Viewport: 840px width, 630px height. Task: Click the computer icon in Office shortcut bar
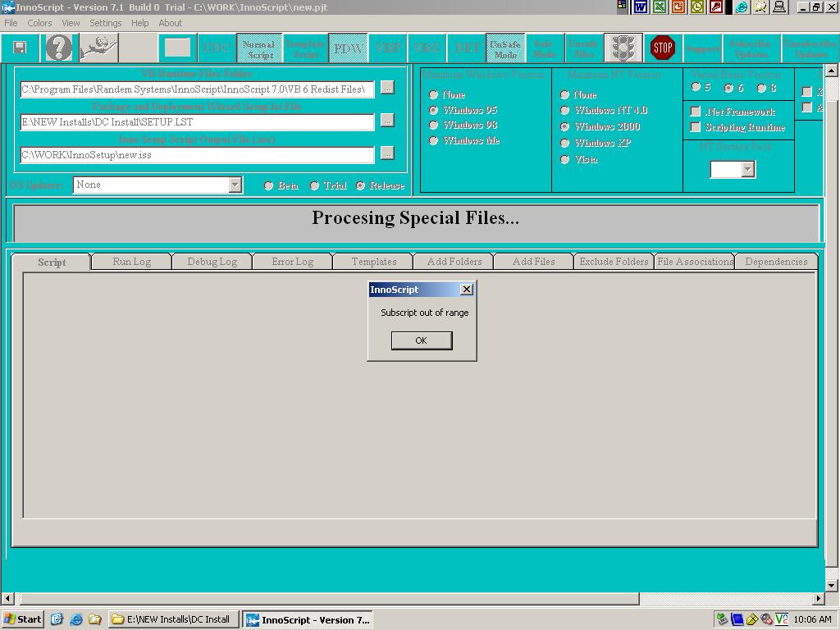coord(779,7)
